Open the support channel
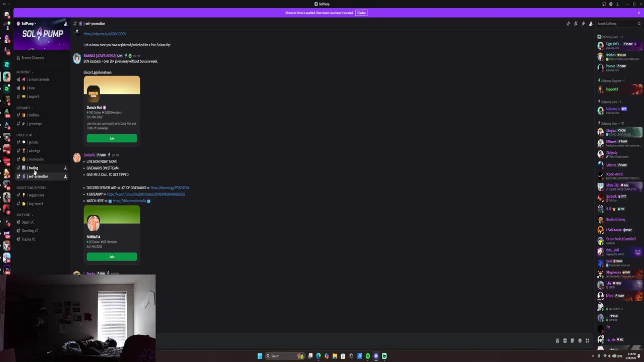 coord(42,97)
